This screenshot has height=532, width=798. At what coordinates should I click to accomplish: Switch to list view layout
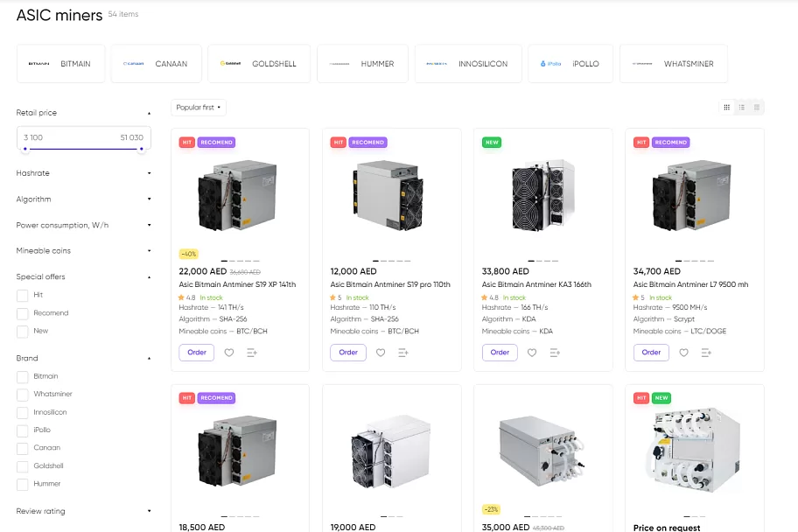(x=742, y=108)
